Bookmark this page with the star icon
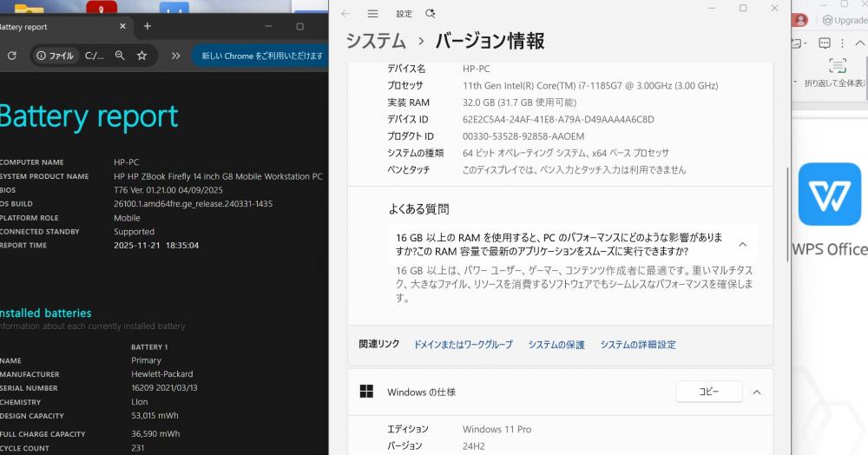Screen dimensions: 868x455 (x=141, y=56)
